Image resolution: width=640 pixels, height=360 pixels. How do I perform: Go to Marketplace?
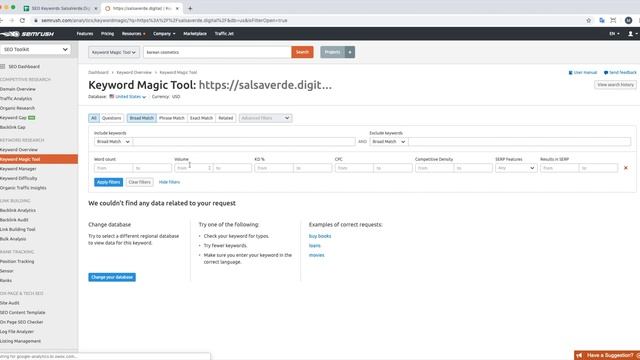coord(195,34)
